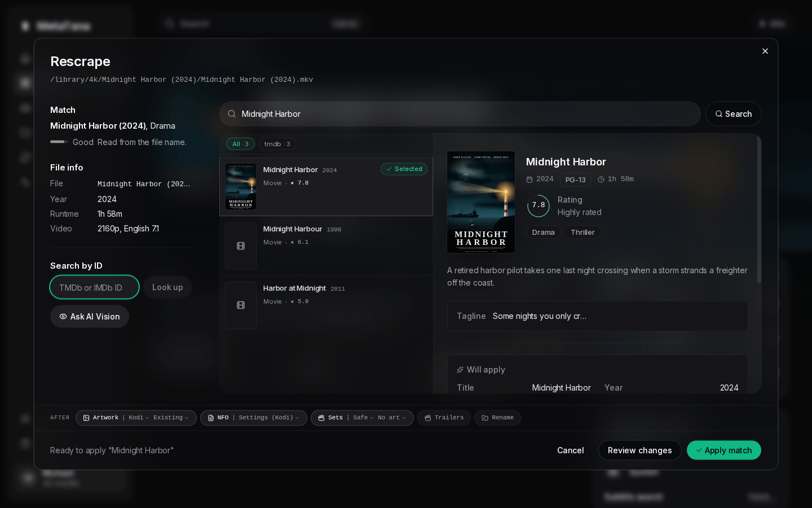Choose the Midnight Harbour 1998 result
Viewport: 812px width, 508px height.
(326, 246)
